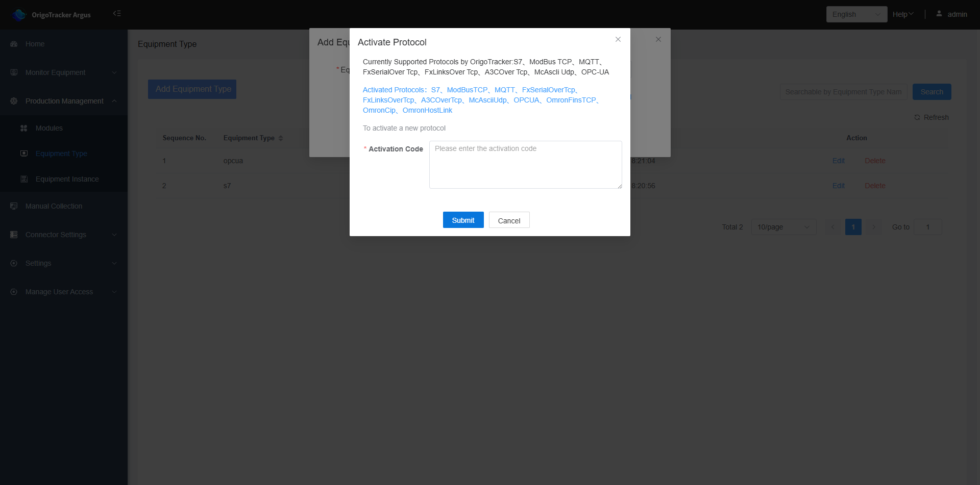Submit the activation code
980x485 pixels.
tap(463, 220)
